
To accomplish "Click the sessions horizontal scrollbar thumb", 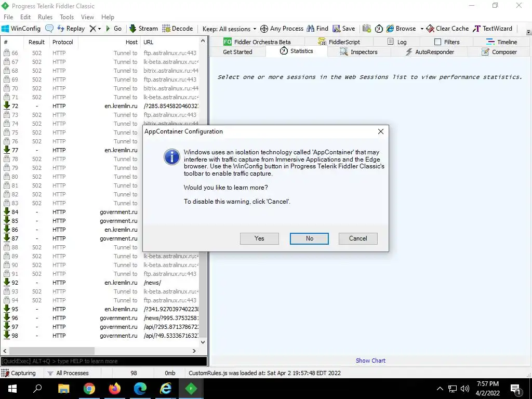I will tap(51, 351).
